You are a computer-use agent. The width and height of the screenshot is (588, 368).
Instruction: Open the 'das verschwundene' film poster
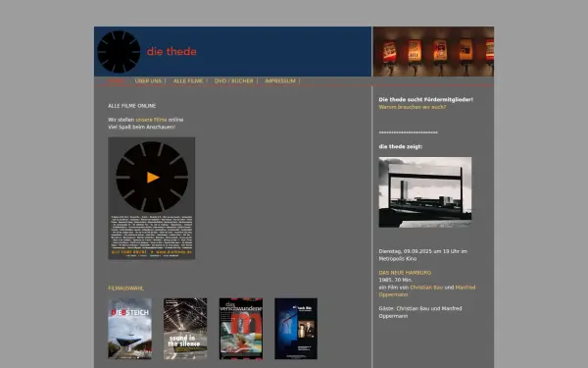pyautogui.click(x=241, y=329)
